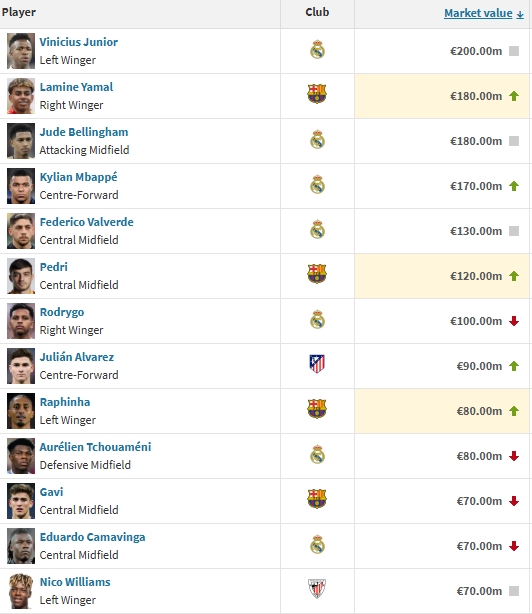
Task: Click grey square beside Jude Bellingham's value
Action: click(x=514, y=141)
